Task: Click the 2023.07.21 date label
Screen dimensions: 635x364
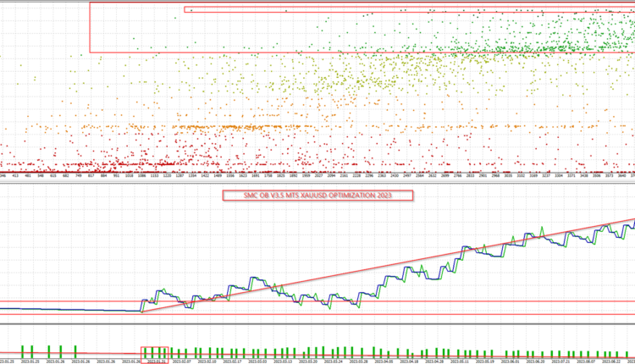Action: pyautogui.click(x=562, y=360)
